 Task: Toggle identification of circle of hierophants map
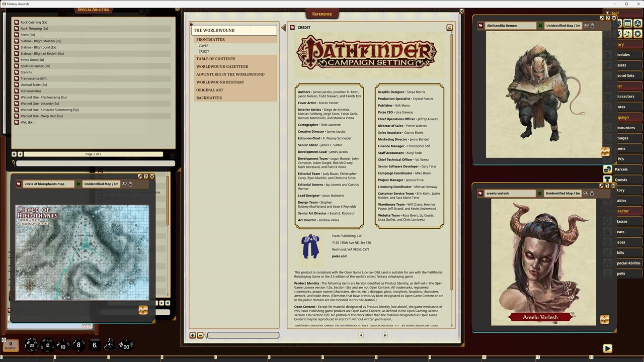pyautogui.click(x=78, y=184)
